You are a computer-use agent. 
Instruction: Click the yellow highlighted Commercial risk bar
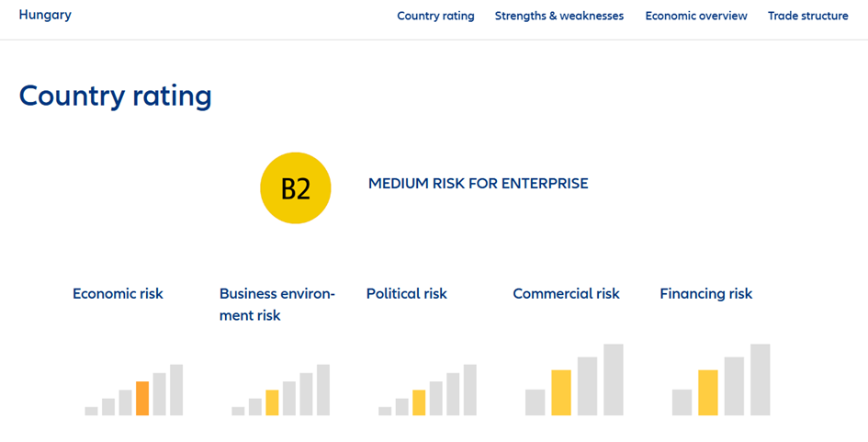tap(561, 392)
